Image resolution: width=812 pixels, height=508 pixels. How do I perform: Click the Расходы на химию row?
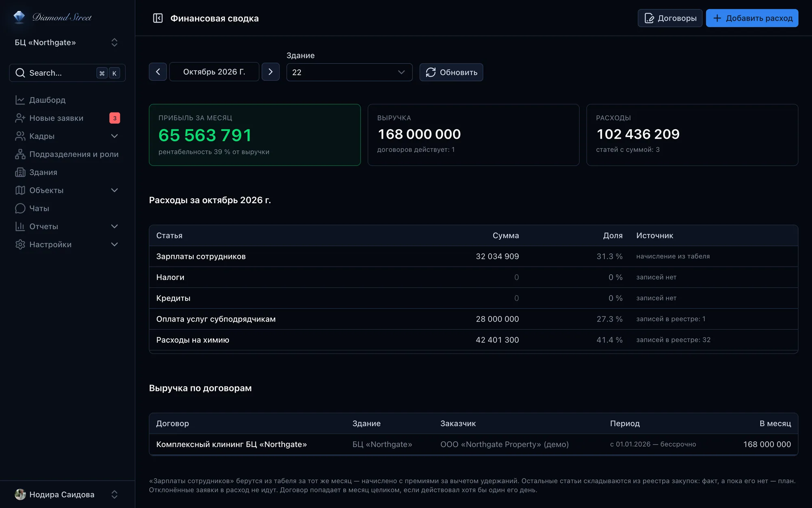(x=473, y=340)
